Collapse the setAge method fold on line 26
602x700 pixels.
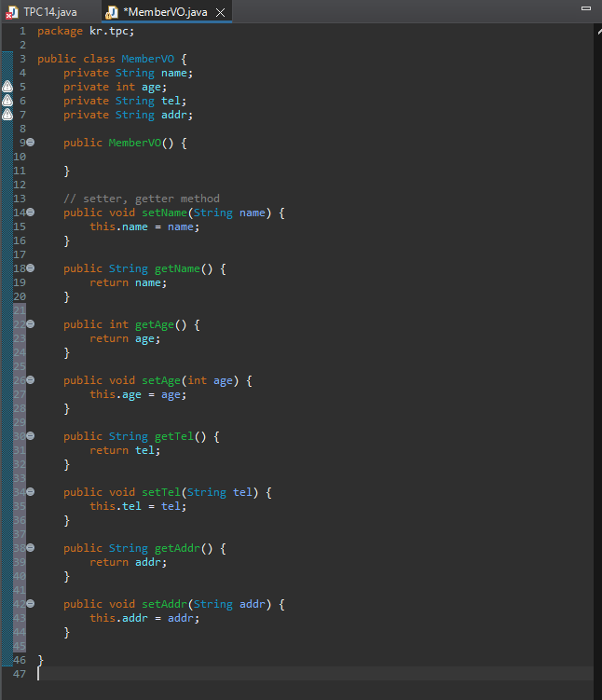click(31, 380)
